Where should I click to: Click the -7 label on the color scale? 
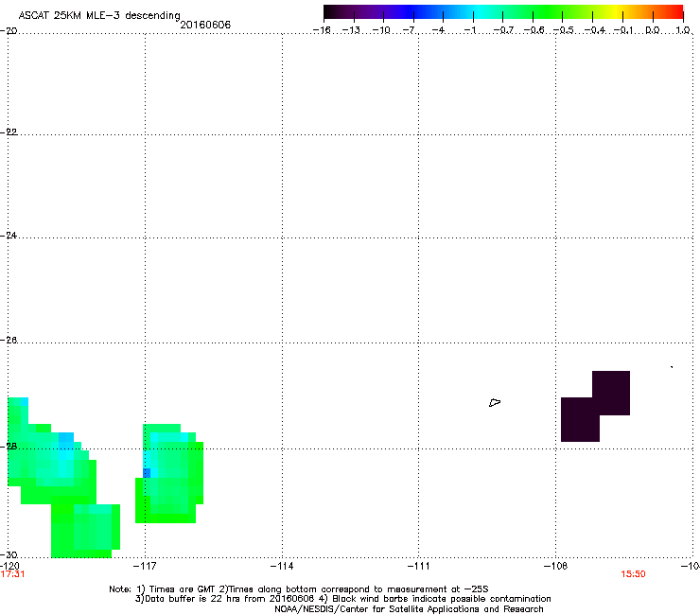point(409,30)
